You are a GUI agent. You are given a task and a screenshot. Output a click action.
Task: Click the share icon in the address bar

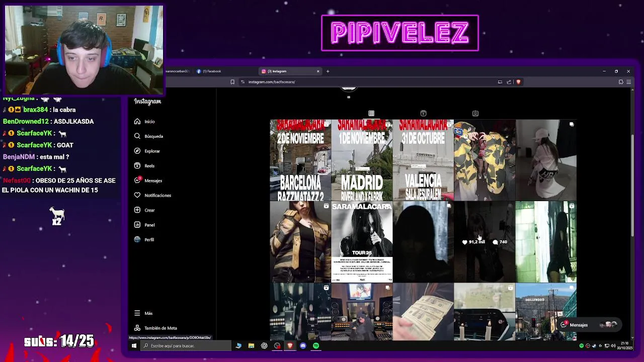pos(509,82)
